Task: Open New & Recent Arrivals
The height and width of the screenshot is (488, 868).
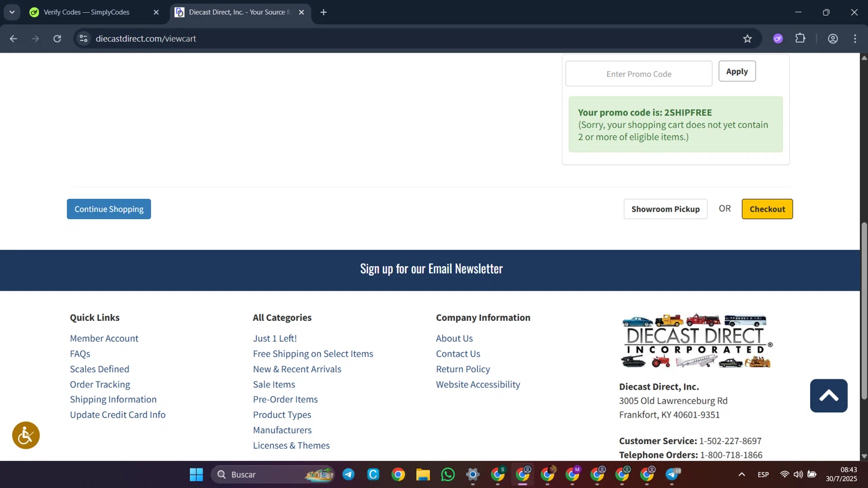Action: pos(297,369)
